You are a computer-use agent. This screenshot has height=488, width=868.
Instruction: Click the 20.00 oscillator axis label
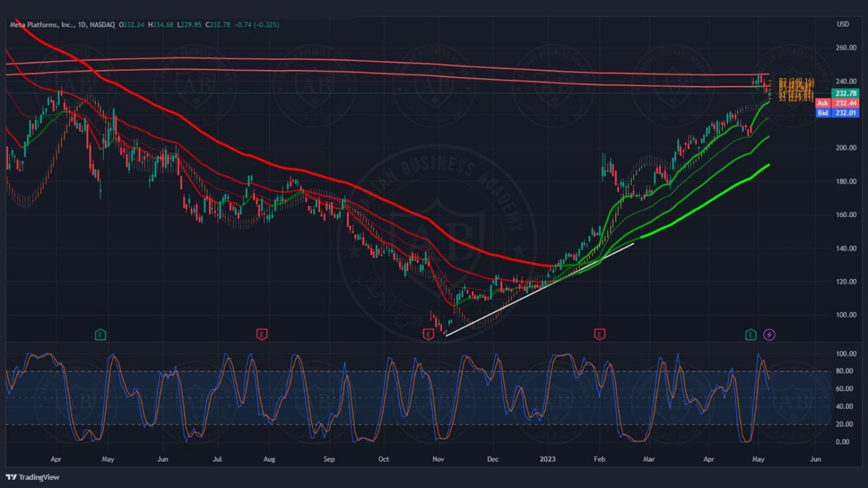coord(844,424)
